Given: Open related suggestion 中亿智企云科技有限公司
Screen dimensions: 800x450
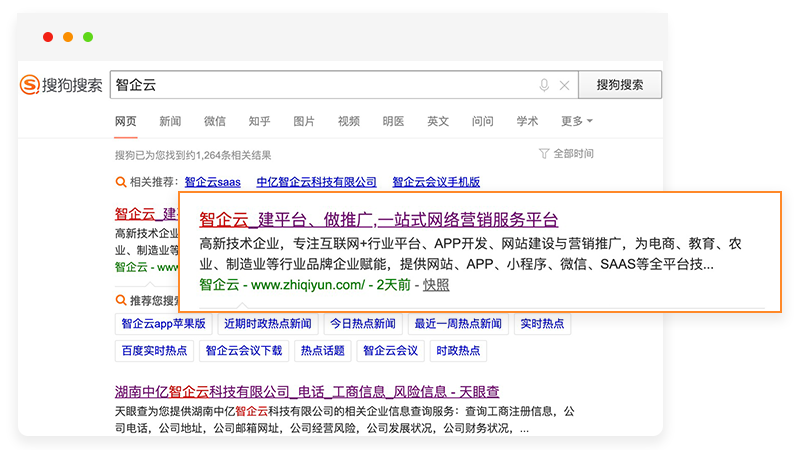Looking at the screenshot, I should 316,182.
